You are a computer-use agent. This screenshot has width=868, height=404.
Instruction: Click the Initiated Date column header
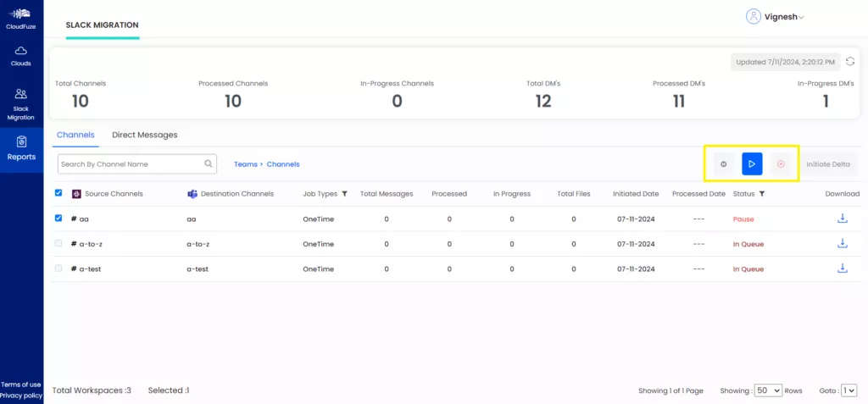(x=636, y=194)
